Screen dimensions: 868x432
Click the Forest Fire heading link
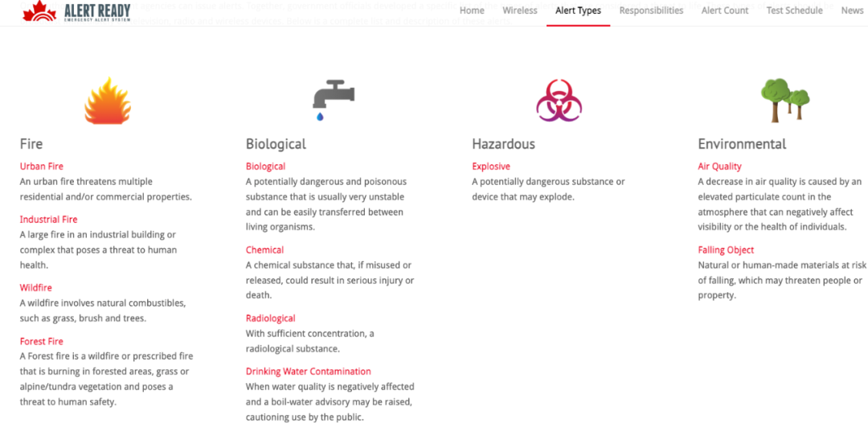[42, 341]
